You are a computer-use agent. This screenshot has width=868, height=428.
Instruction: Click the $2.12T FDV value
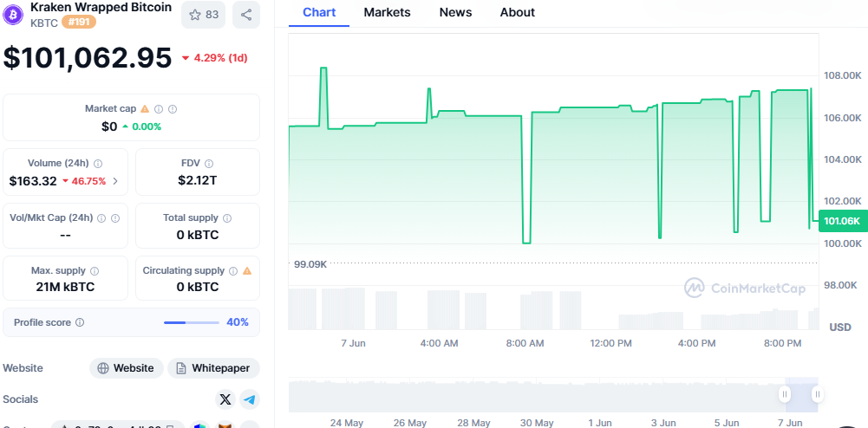click(198, 180)
